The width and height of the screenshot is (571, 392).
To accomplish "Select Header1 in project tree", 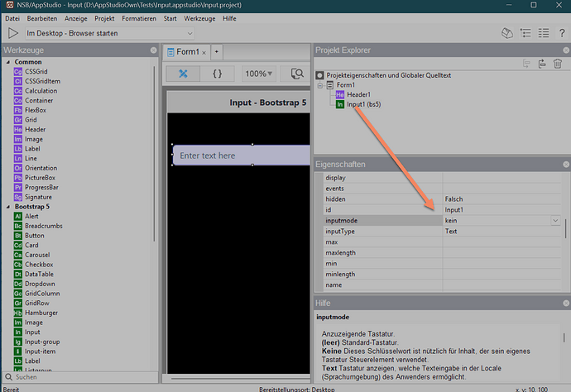I will pos(358,94).
